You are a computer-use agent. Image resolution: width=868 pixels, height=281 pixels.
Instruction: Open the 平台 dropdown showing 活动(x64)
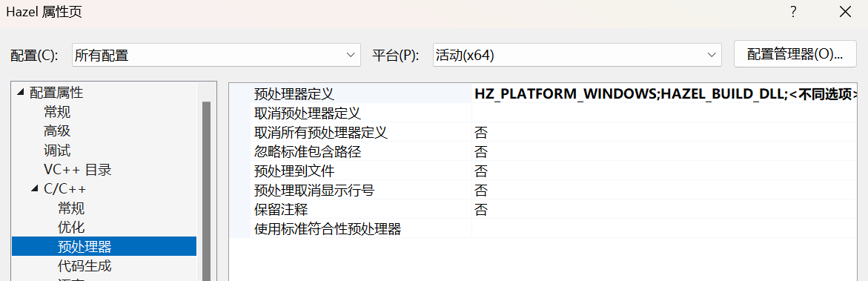[577, 56]
